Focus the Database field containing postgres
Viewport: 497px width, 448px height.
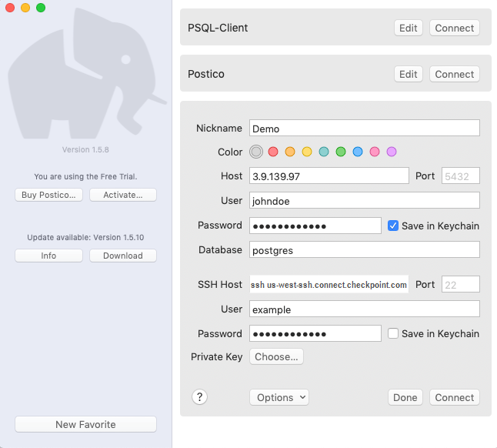365,250
